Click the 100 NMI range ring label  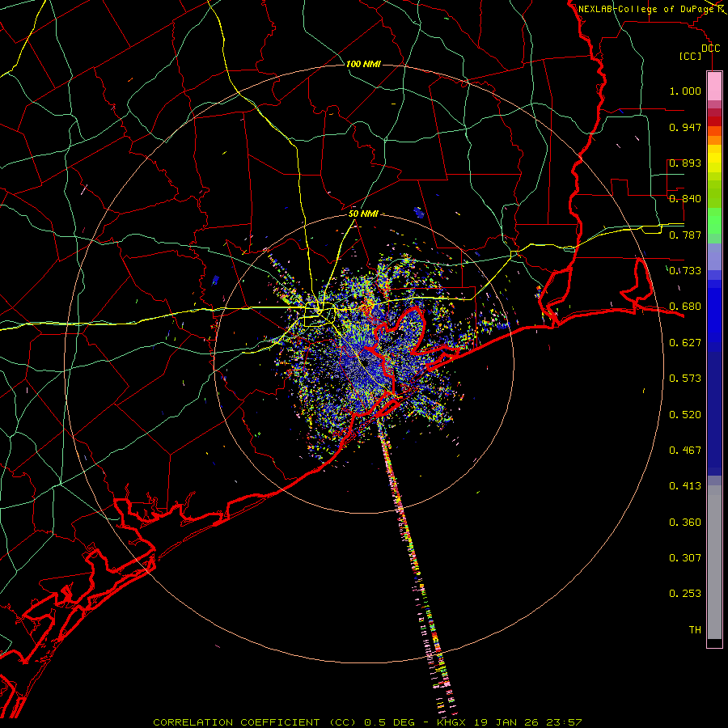tap(363, 64)
